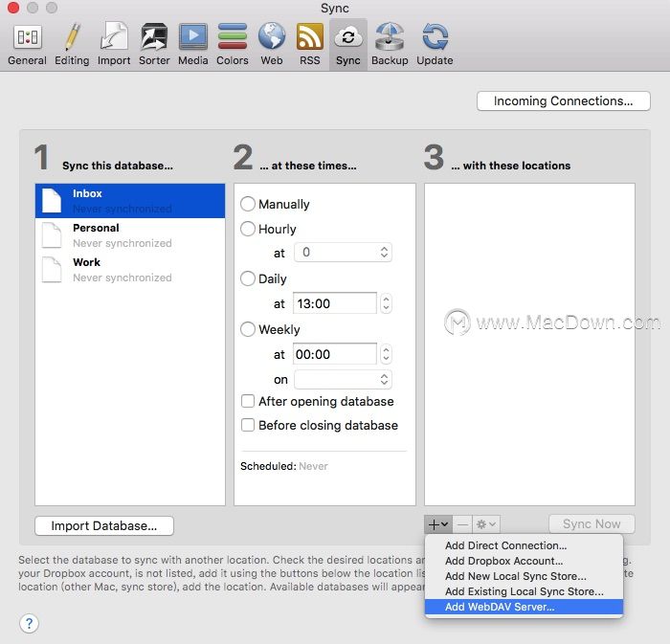Select the Personal database row
Image resolution: width=670 pixels, height=644 pixels.
[x=130, y=234]
